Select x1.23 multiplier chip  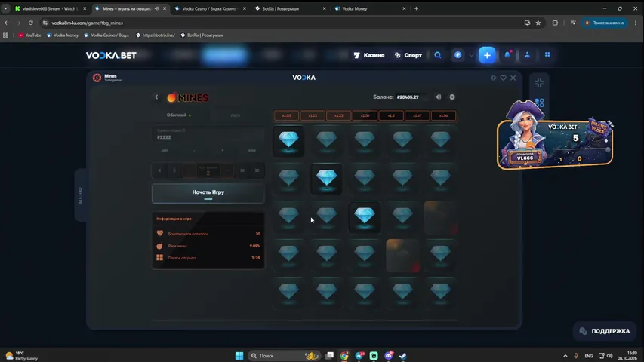[339, 115]
